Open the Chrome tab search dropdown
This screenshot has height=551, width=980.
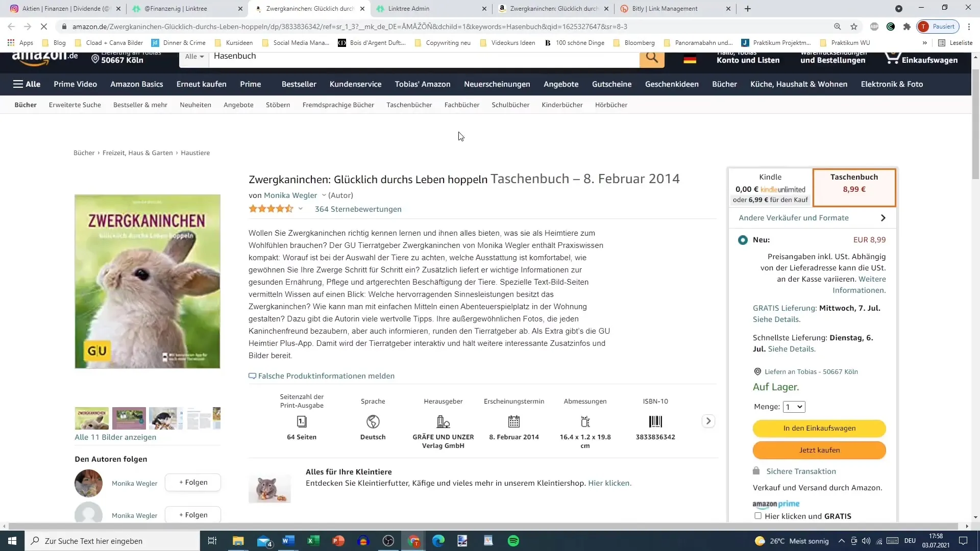899,9
